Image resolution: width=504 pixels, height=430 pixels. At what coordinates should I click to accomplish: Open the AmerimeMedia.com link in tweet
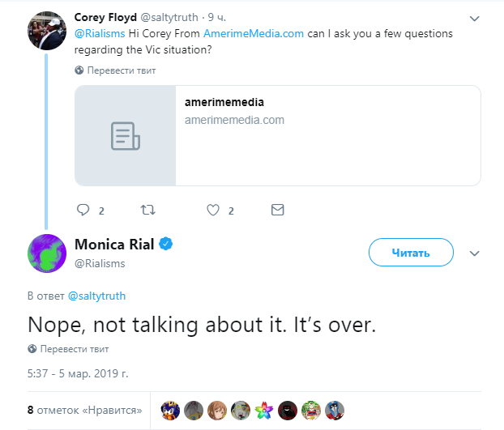(x=254, y=33)
